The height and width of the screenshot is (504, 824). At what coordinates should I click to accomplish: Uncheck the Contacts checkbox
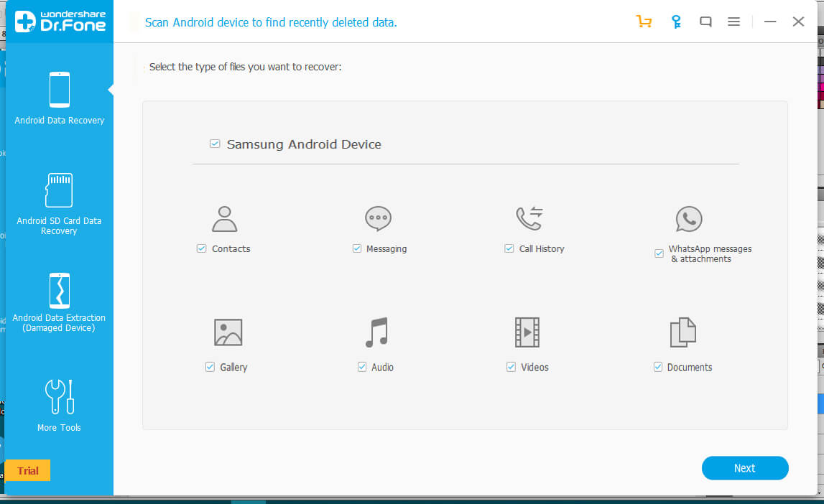(x=201, y=248)
